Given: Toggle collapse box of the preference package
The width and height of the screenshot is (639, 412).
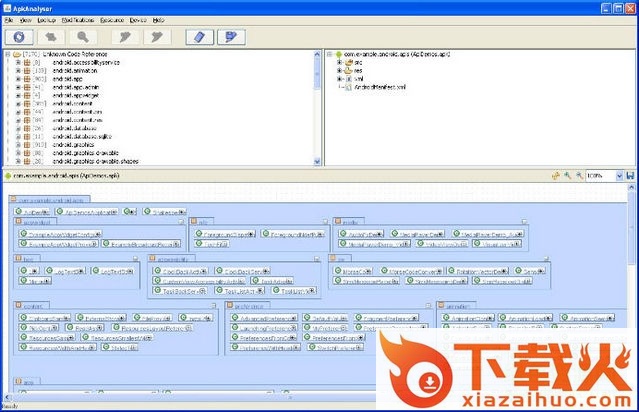Looking at the screenshot, I should 428,305.
